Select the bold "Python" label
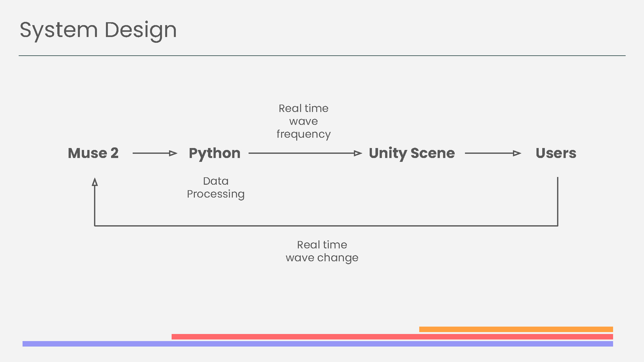Image resolution: width=644 pixels, height=362 pixels. (x=214, y=153)
